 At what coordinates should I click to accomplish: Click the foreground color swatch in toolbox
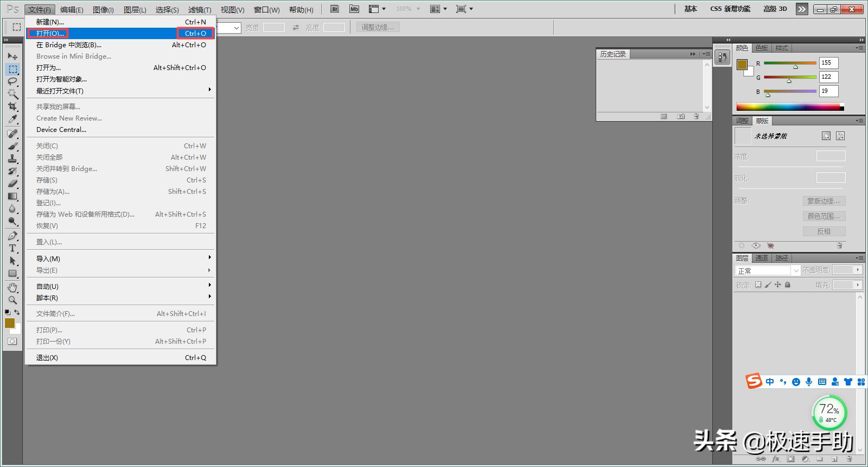coord(9,323)
